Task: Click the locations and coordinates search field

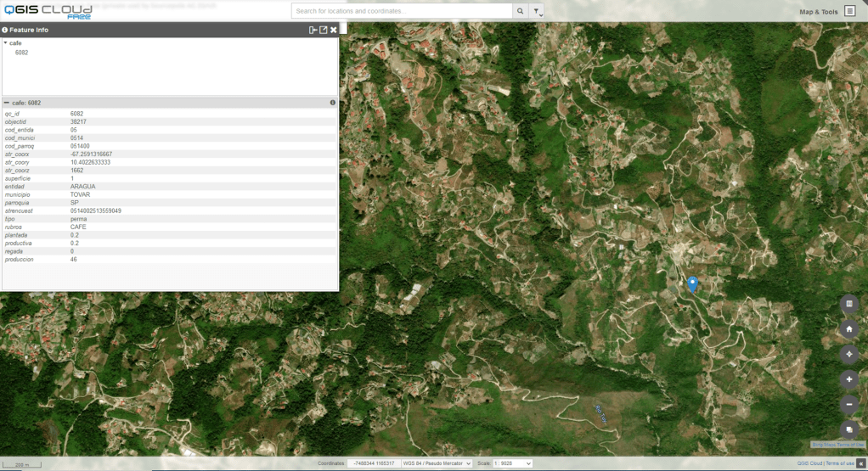Action: click(x=402, y=11)
